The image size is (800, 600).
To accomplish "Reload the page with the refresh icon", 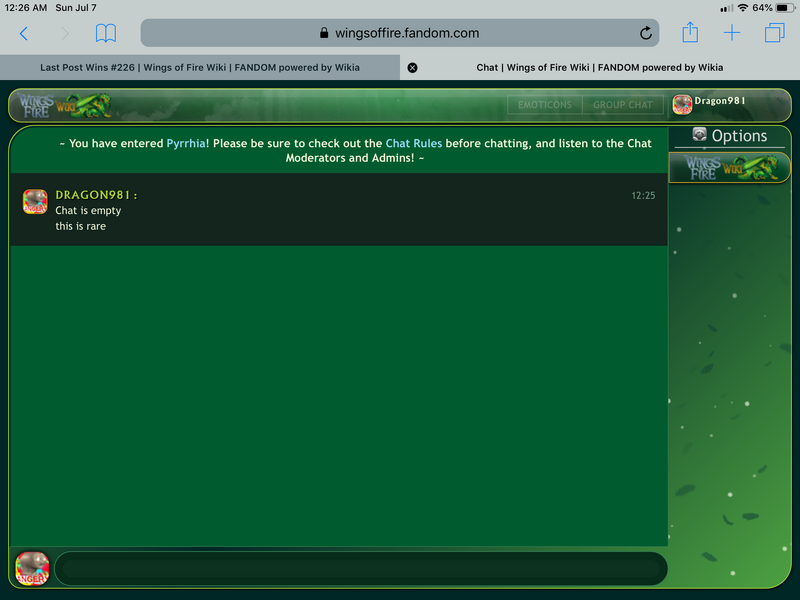I will [x=645, y=33].
